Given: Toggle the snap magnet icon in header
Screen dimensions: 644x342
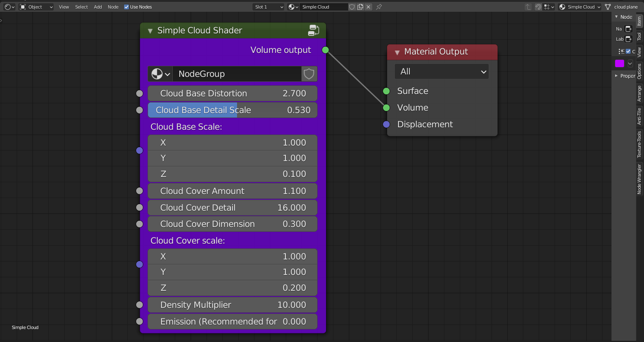Looking at the screenshot, I should coord(538,7).
